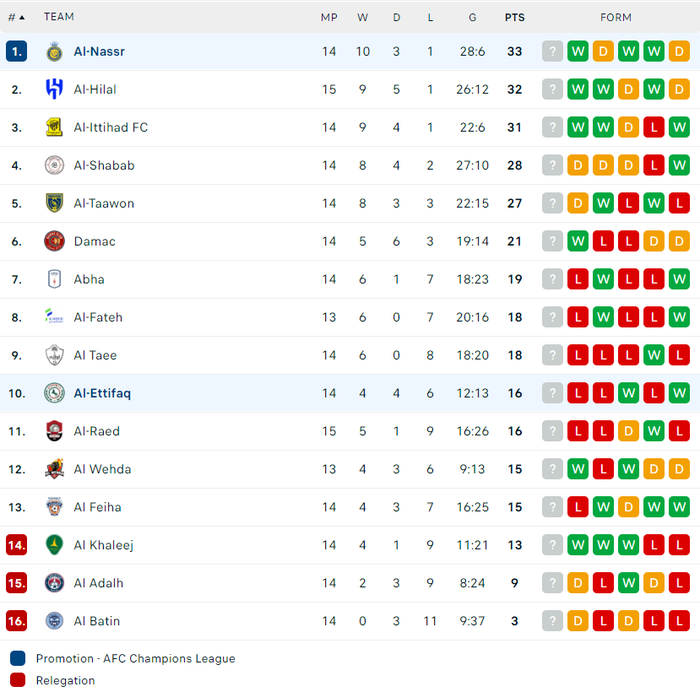Select the TEAM column header
Screen dimensions: 700x692
pyautogui.click(x=59, y=17)
